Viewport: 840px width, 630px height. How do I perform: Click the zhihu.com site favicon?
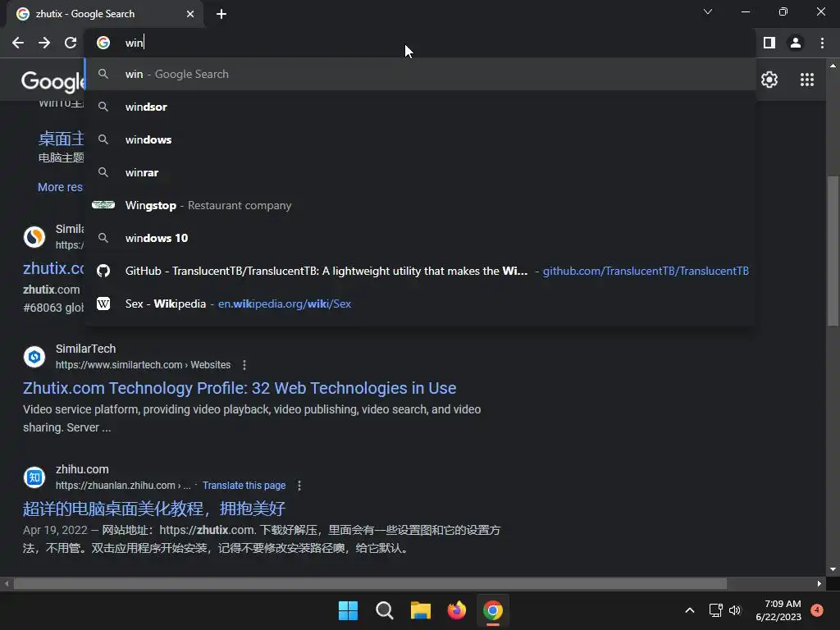pyautogui.click(x=34, y=477)
